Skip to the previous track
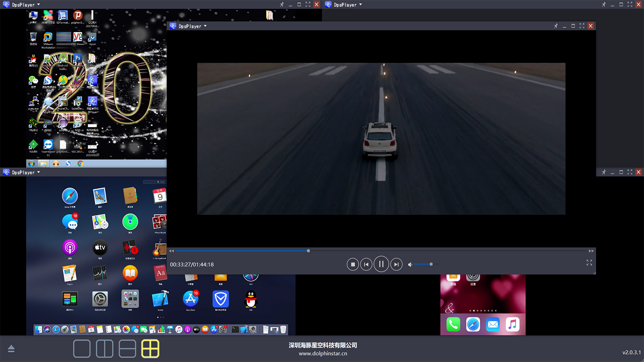 click(x=366, y=264)
